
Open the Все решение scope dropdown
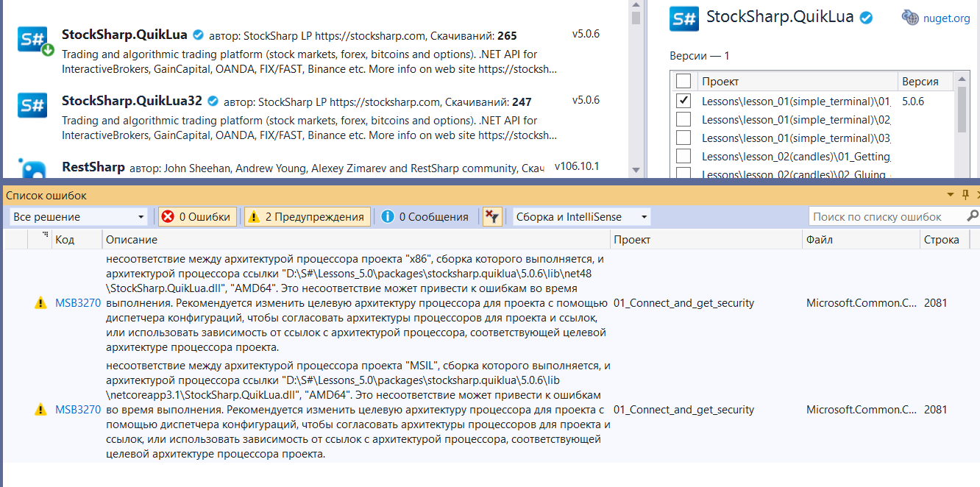point(79,216)
